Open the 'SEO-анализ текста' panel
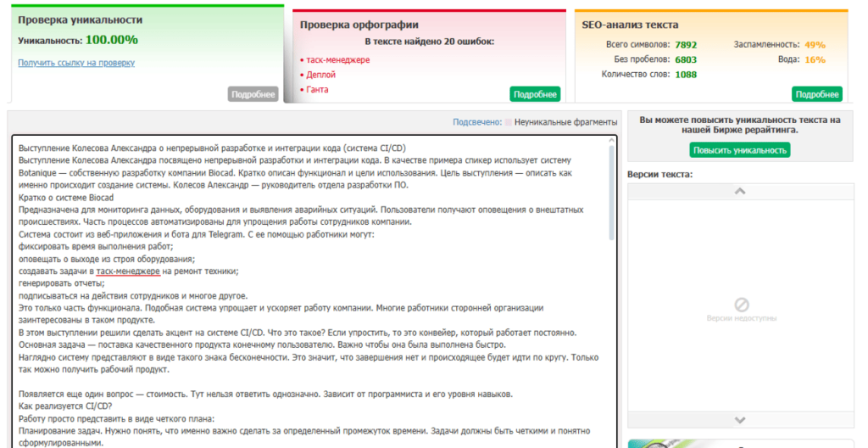The height and width of the screenshot is (448, 868). click(x=630, y=25)
